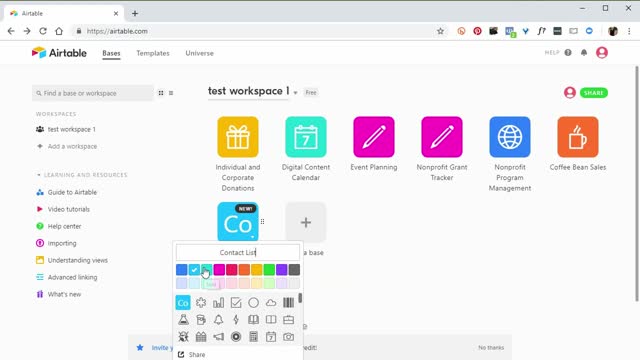Open the Chrome three-dot menu
Screen dimensions: 640x360
tap(629, 31)
